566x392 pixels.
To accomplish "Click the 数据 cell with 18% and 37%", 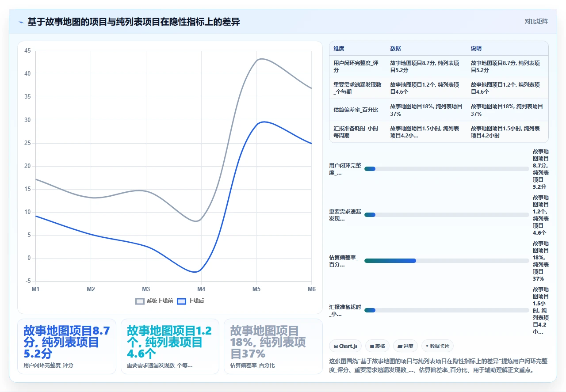I will 426,110.
